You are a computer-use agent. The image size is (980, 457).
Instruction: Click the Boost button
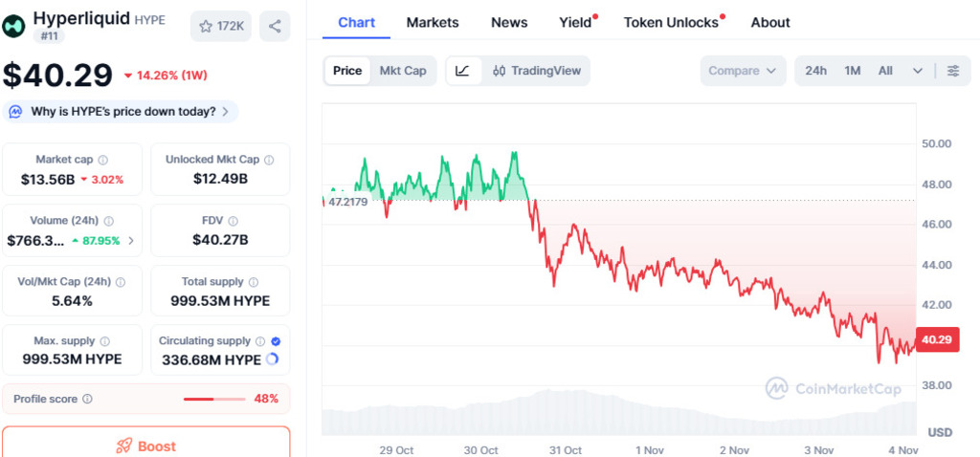coord(145,446)
